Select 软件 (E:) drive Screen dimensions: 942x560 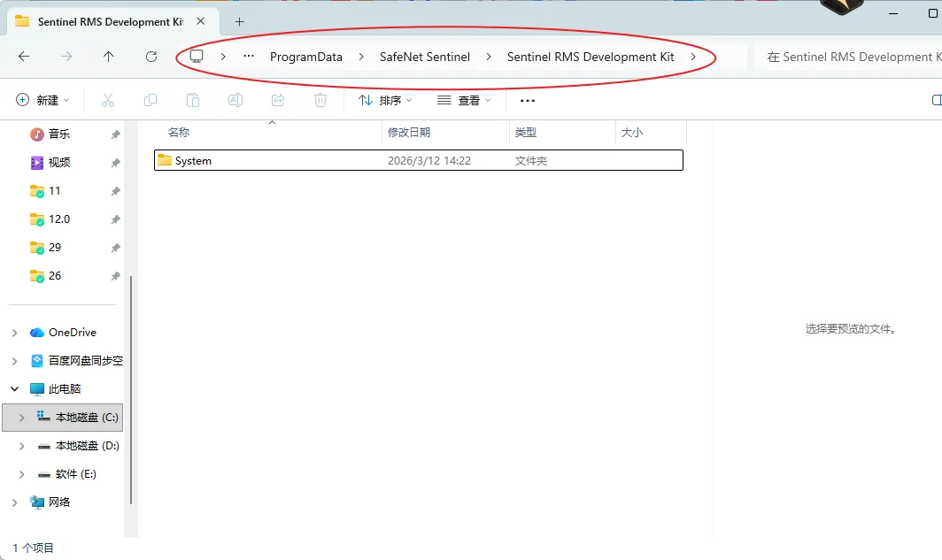(x=76, y=474)
